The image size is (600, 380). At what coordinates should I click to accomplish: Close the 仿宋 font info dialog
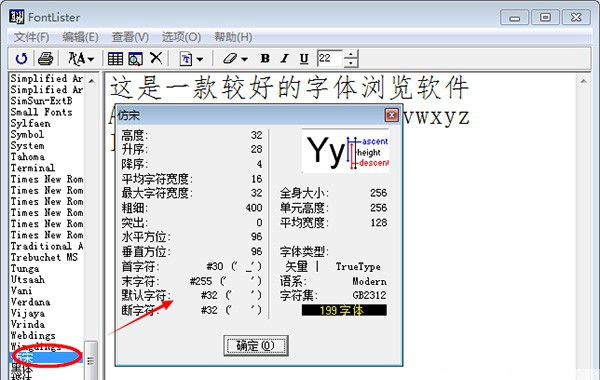coord(391,115)
